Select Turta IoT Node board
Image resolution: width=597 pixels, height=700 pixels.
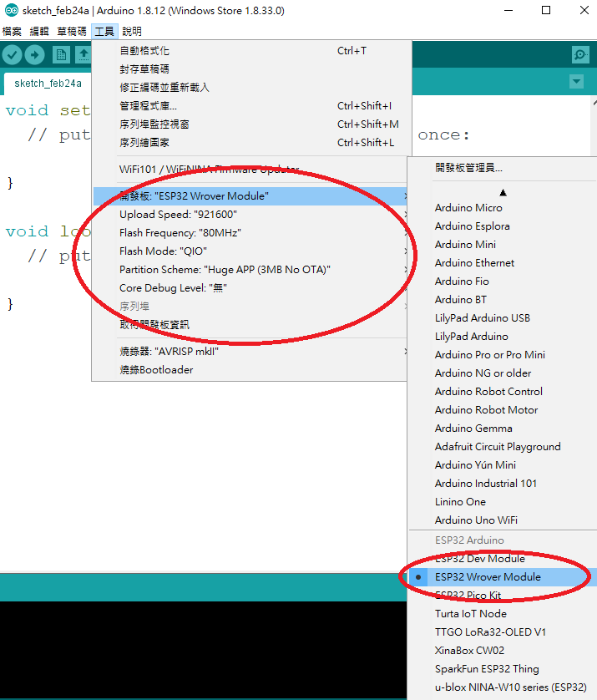point(503,613)
